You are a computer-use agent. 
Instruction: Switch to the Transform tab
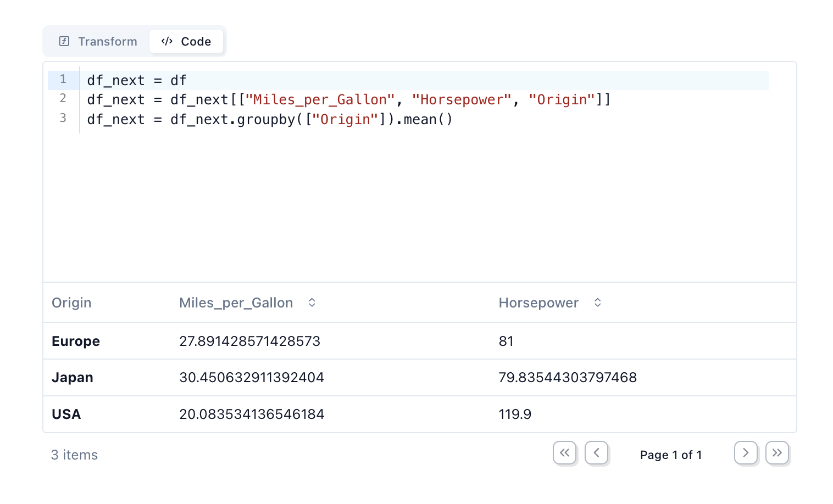(98, 42)
